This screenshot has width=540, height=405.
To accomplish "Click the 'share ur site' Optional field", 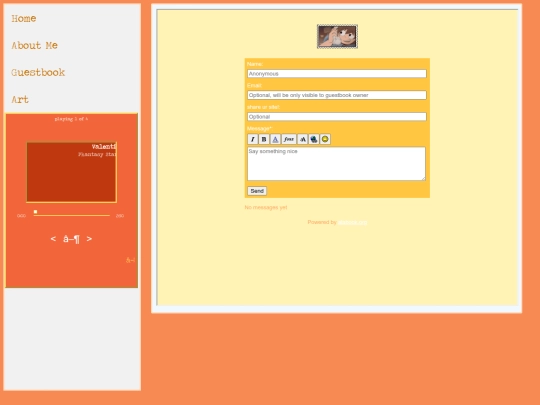I will point(337,117).
